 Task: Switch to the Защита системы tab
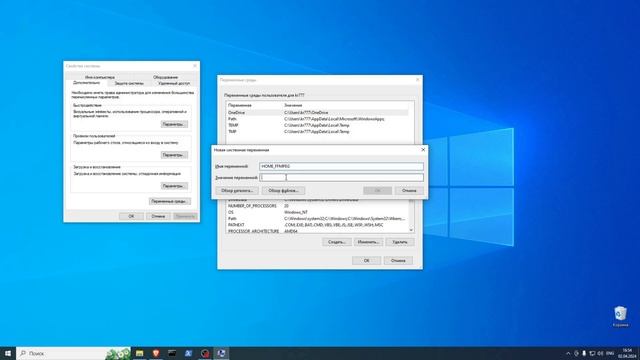(129, 83)
